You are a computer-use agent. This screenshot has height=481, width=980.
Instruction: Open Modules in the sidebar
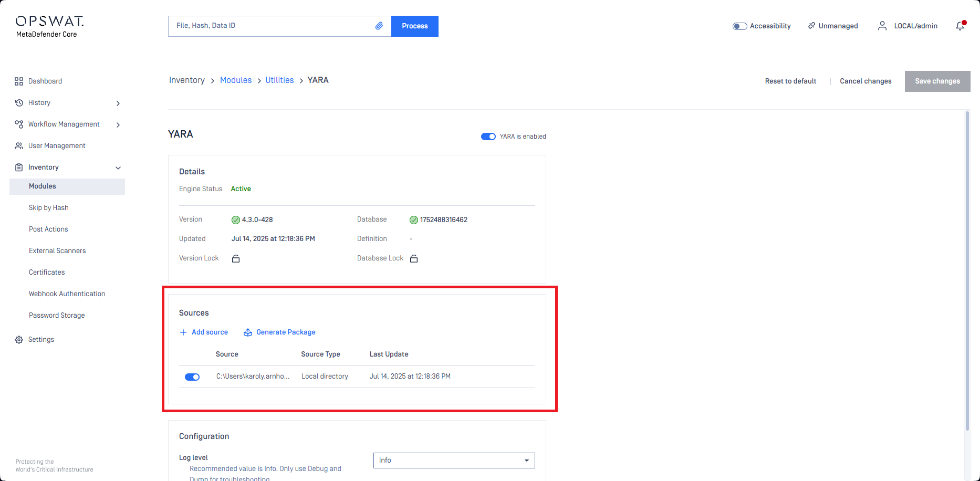coord(67,186)
